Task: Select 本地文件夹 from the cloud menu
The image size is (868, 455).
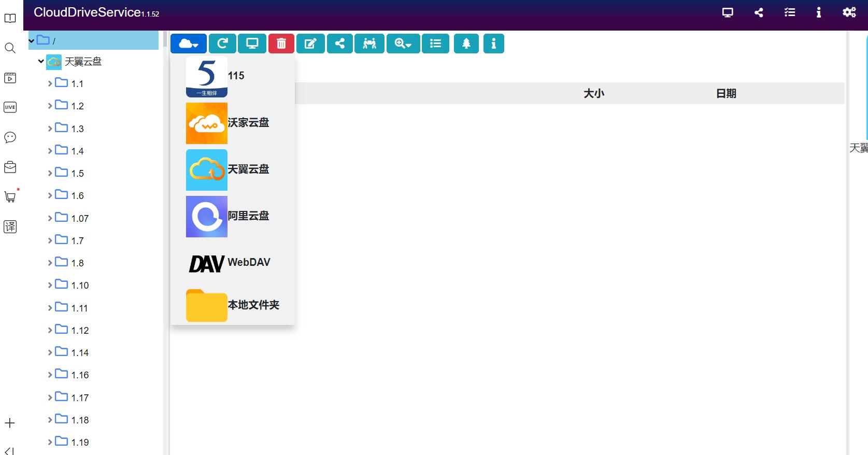Action: [233, 305]
